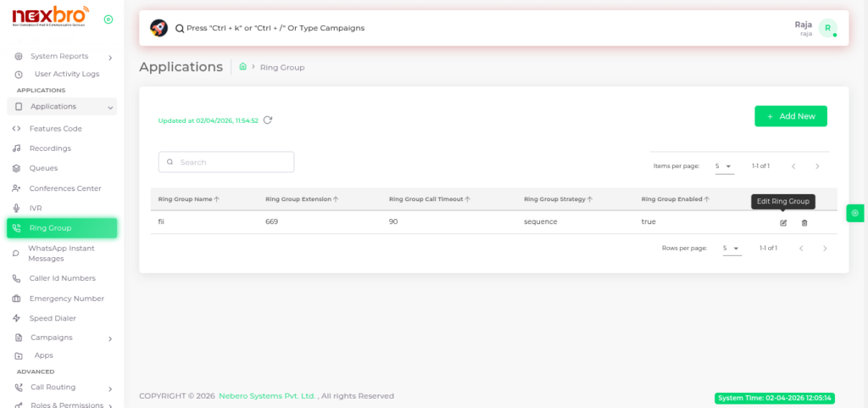The height and width of the screenshot is (408, 868).
Task: Click the Add New button
Action: point(790,116)
